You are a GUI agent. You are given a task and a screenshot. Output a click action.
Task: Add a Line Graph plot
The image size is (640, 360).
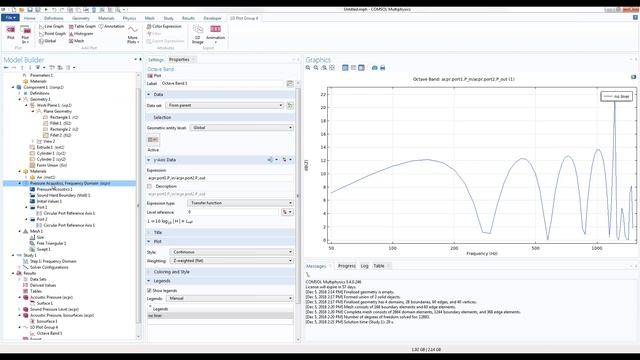pos(51,26)
